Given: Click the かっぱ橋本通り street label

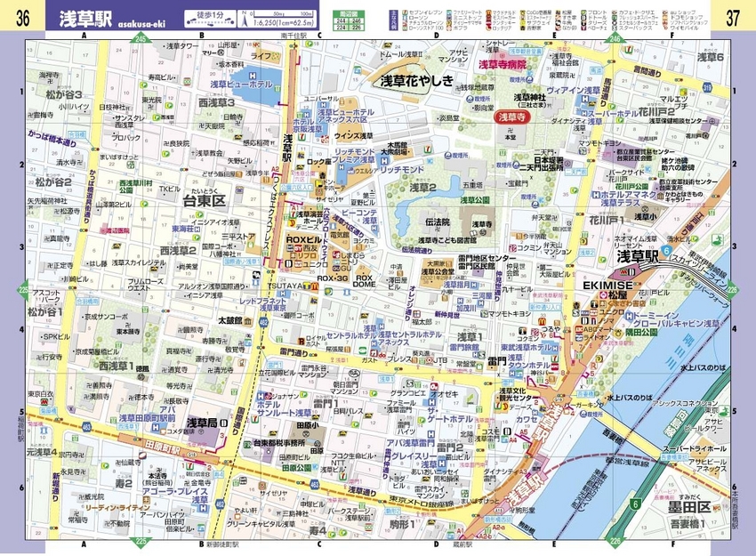Looking at the screenshot, I should point(52,137).
